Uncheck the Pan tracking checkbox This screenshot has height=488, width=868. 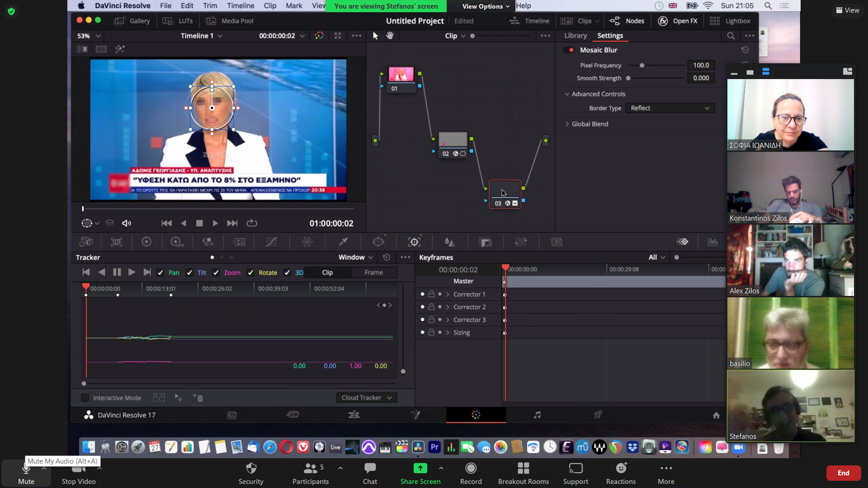160,272
